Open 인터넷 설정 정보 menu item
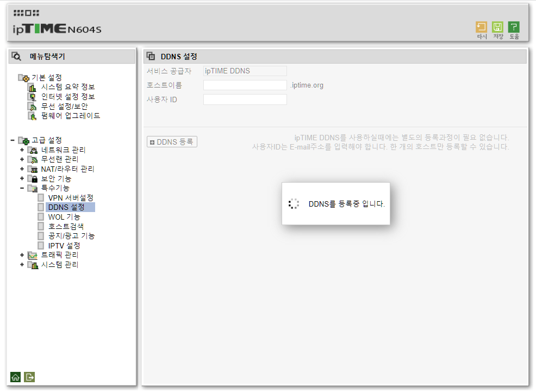The image size is (536, 392). [x=68, y=97]
